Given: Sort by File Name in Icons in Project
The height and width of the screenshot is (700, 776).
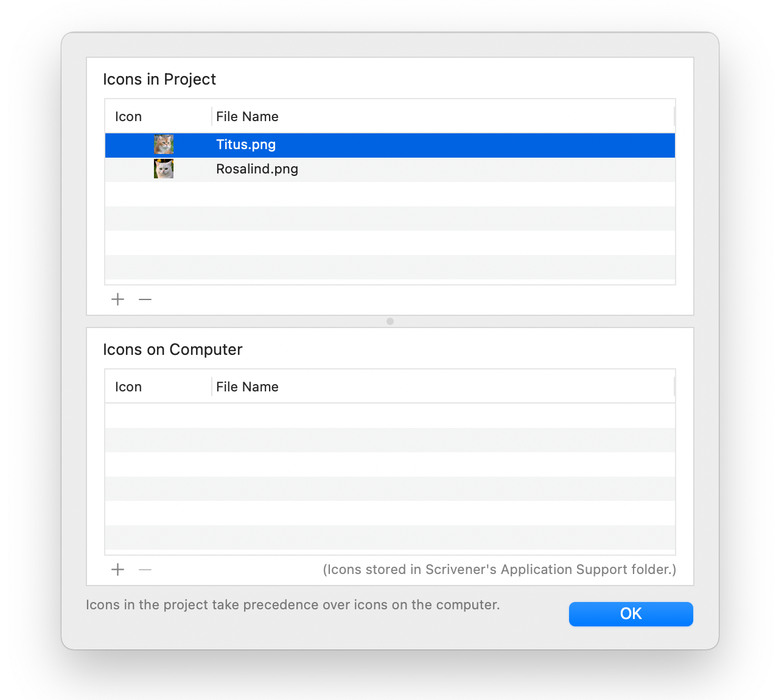Looking at the screenshot, I should [247, 117].
